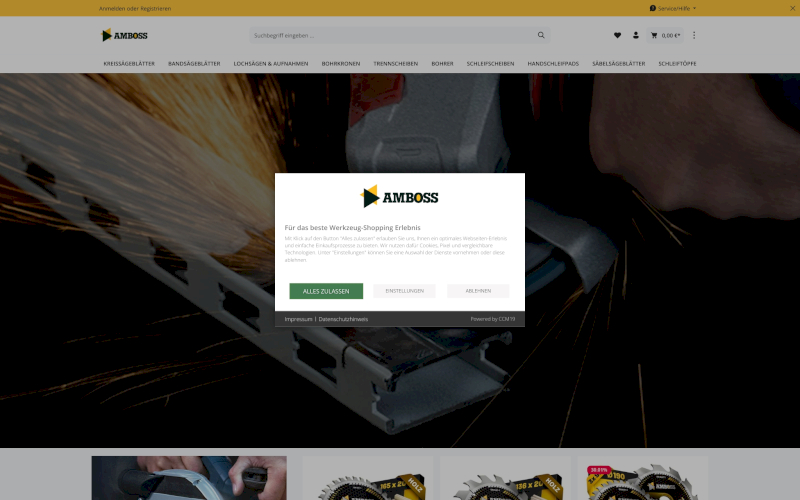Click the Ablehnen button

tap(478, 291)
